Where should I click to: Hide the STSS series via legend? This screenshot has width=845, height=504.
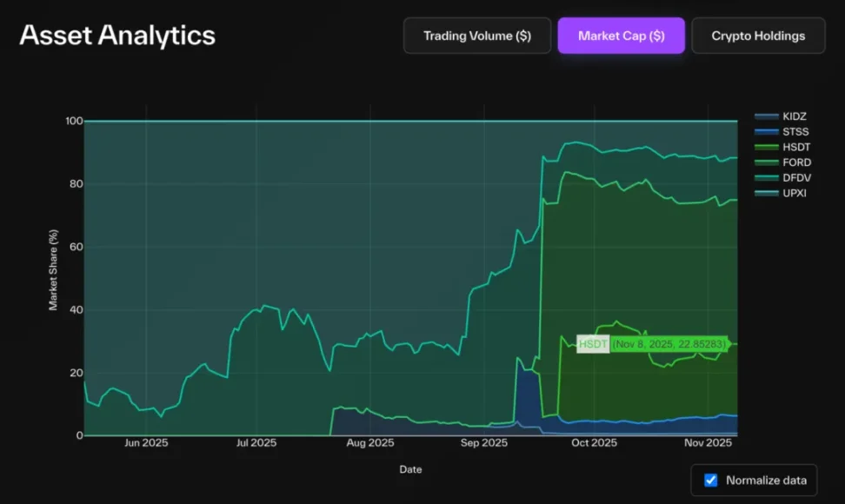click(x=795, y=131)
